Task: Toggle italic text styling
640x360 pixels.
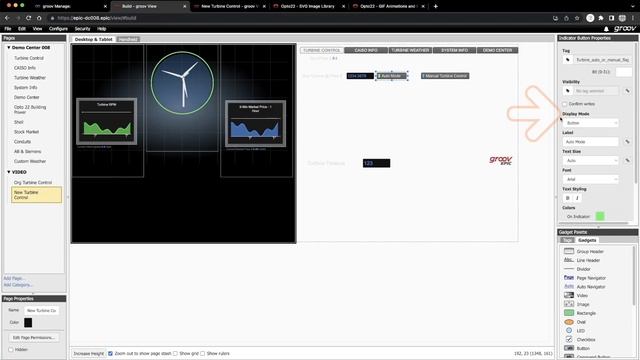Action: click(577, 198)
